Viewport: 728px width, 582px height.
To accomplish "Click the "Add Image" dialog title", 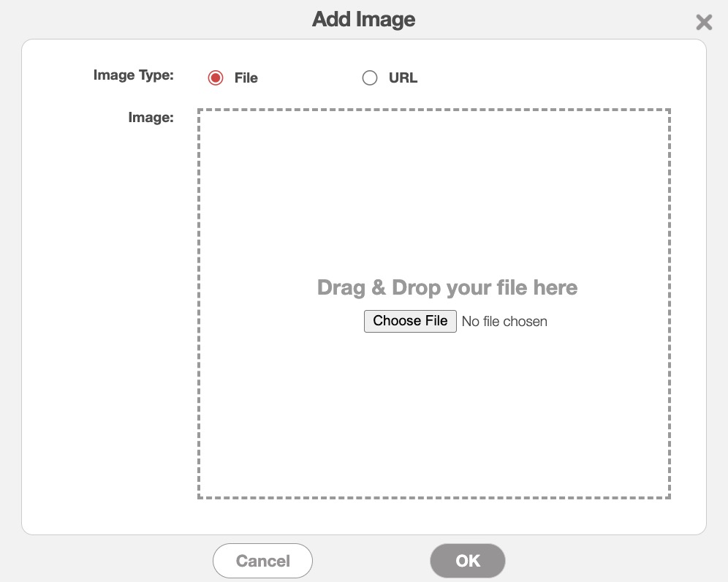I will (363, 19).
